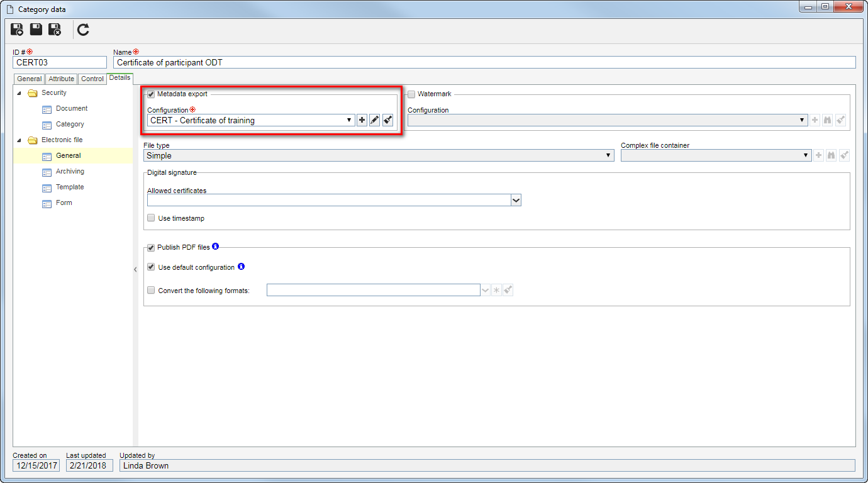Viewport: 868px width, 483px height.
Task: Select Archiving under Electronic file
Action: 70,171
